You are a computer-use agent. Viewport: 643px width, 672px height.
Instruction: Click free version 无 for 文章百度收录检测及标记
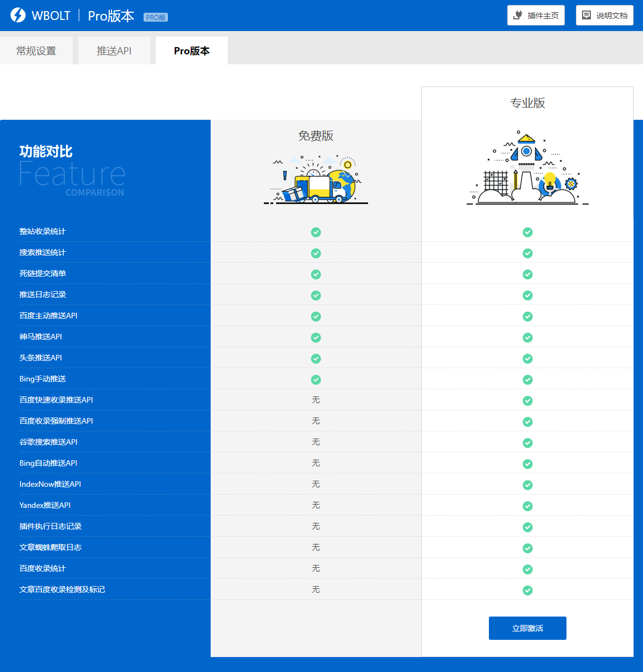click(316, 589)
